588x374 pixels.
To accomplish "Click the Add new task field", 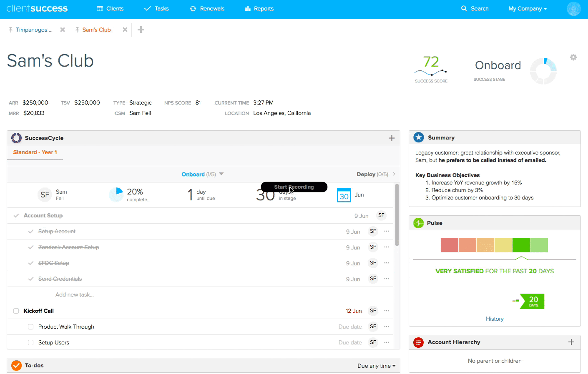I will (74, 294).
